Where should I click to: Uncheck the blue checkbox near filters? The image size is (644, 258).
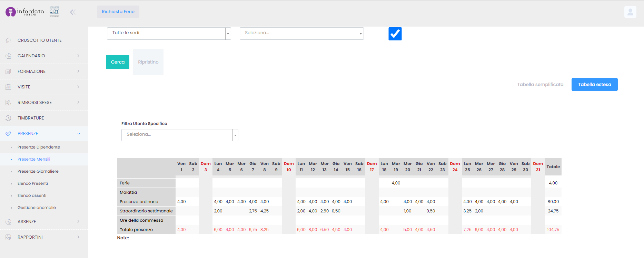click(x=395, y=34)
